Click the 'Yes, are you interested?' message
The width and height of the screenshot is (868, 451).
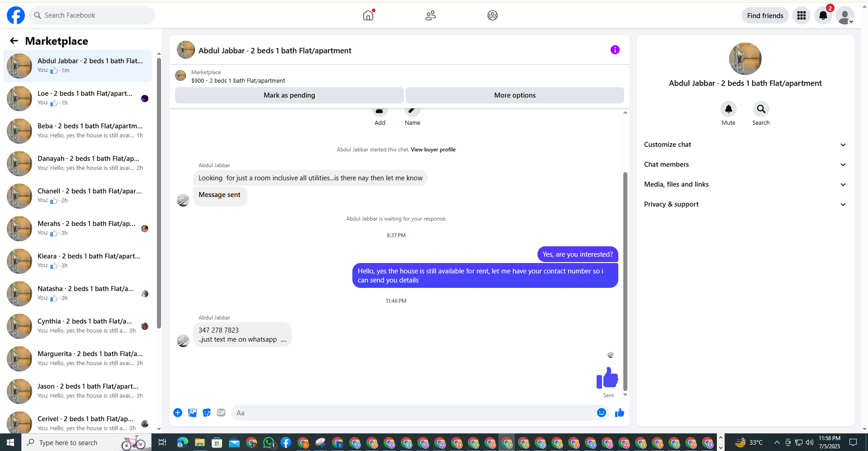click(x=578, y=254)
